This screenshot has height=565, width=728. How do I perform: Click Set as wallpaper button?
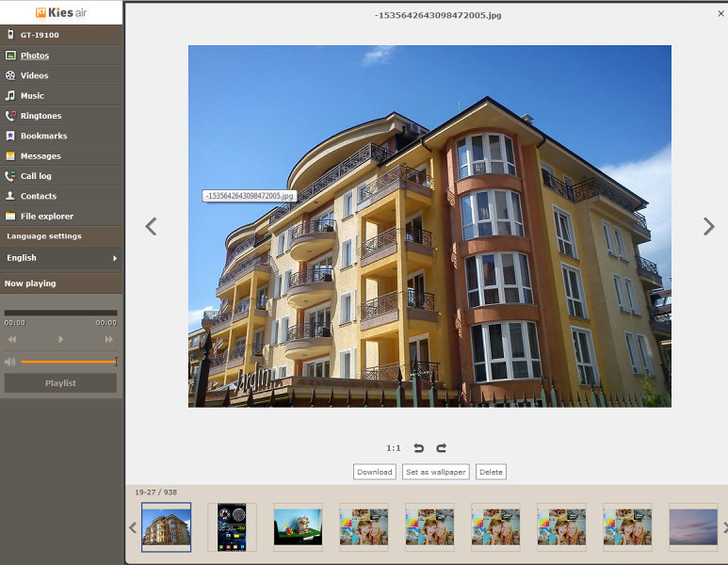[x=435, y=472]
